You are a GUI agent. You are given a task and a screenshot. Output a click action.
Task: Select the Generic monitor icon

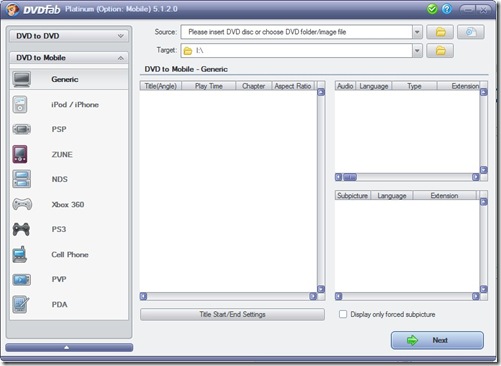point(22,79)
